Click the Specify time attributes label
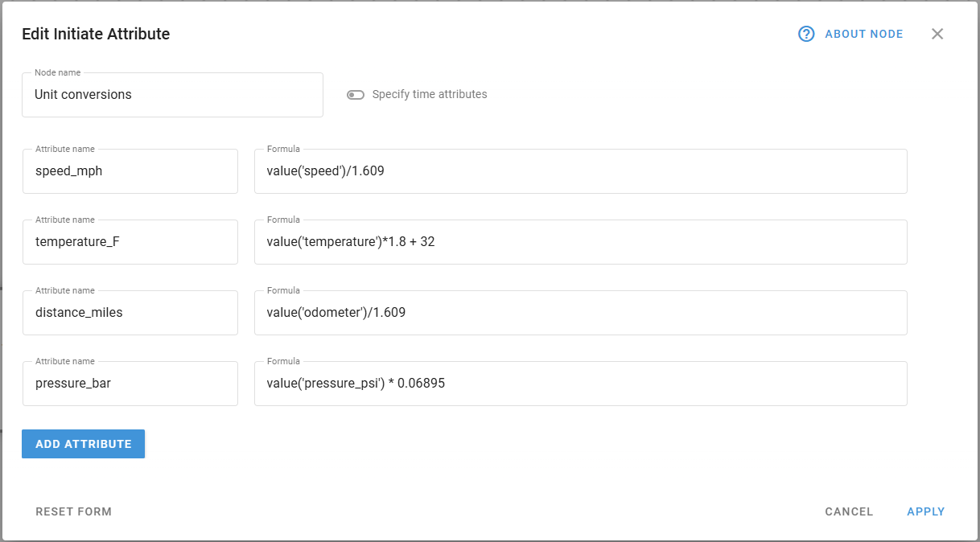 [x=428, y=94]
